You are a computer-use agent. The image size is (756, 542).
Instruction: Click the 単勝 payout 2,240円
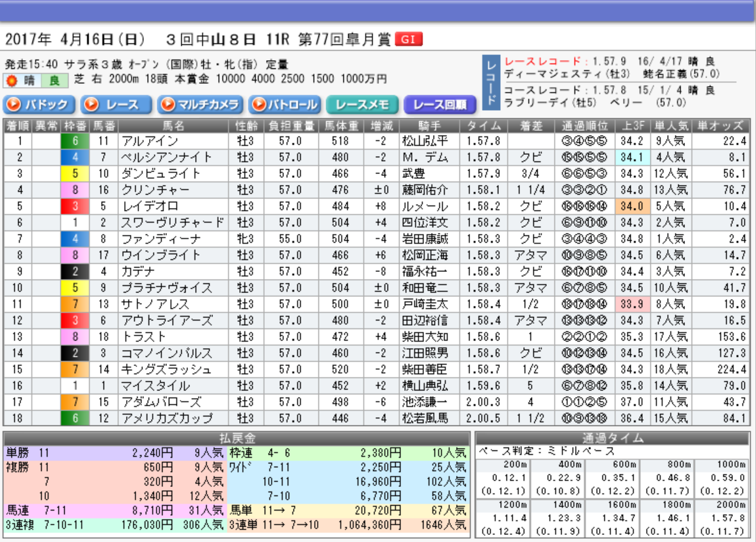(x=152, y=453)
